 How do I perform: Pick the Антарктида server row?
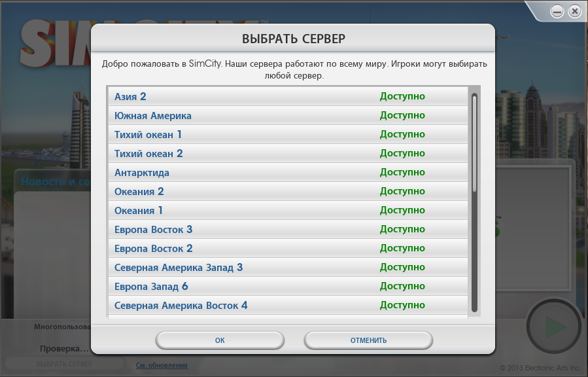click(288, 173)
